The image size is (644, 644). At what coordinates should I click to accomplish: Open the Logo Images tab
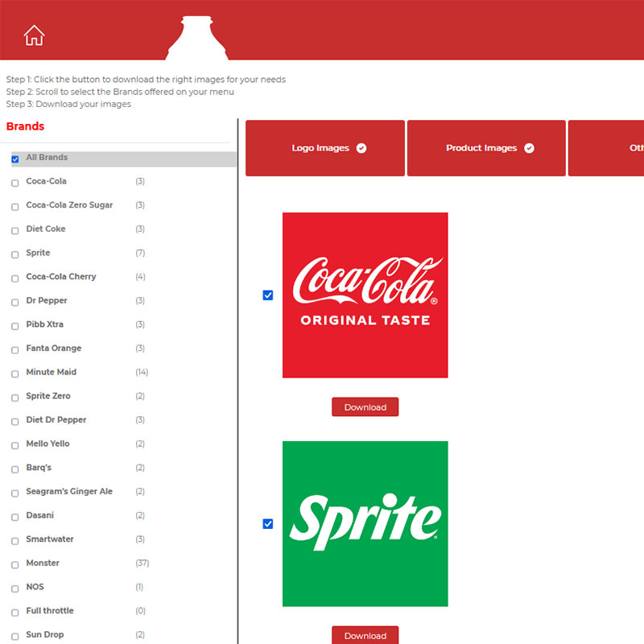pos(324,148)
